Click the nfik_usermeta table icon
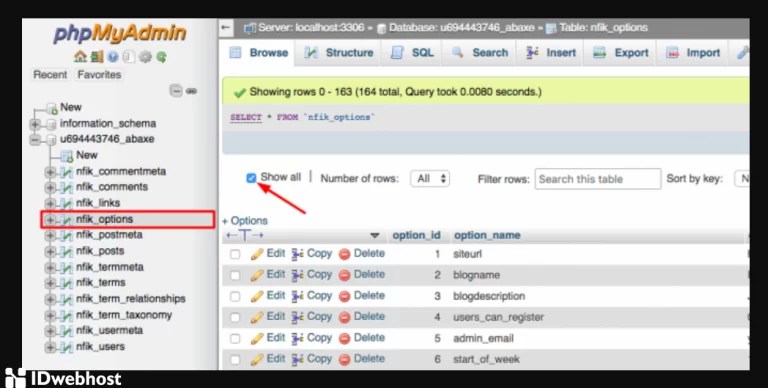The image size is (768, 388). pos(67,331)
